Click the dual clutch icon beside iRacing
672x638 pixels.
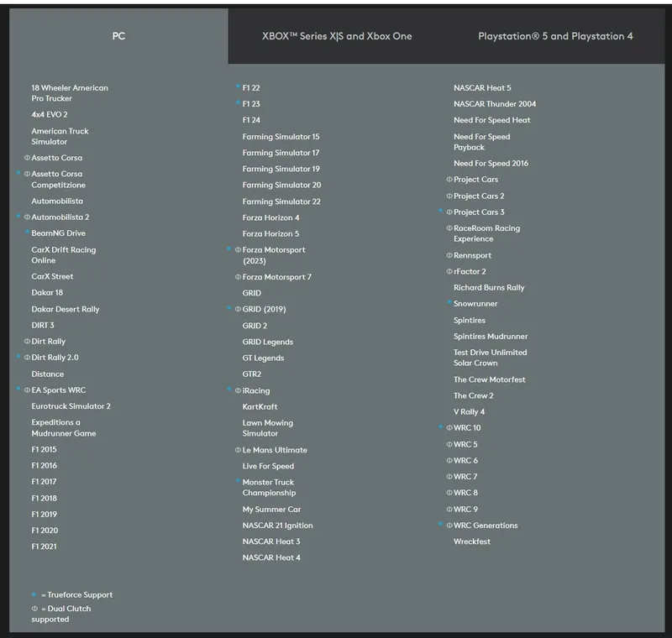238,390
